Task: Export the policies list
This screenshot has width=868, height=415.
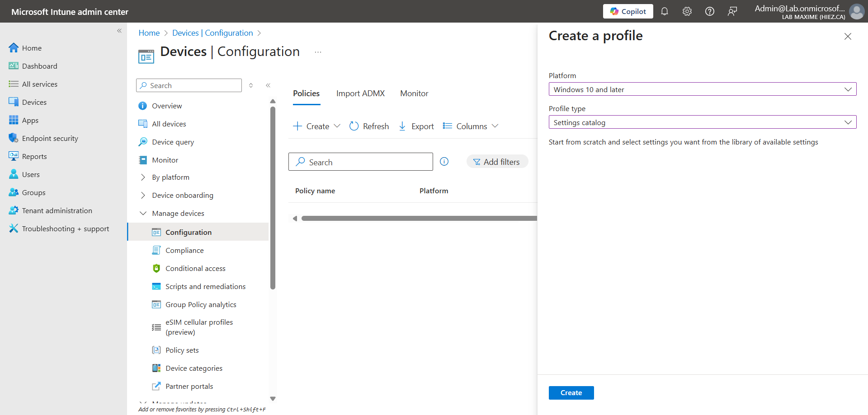Action: click(416, 126)
